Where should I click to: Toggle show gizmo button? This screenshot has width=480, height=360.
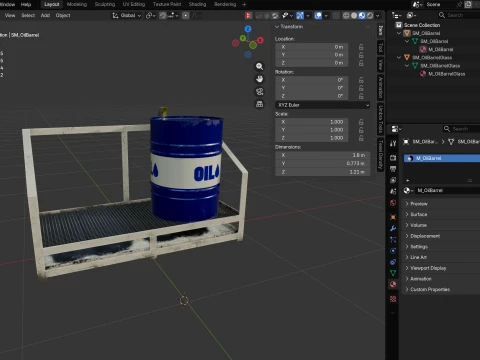300,15
